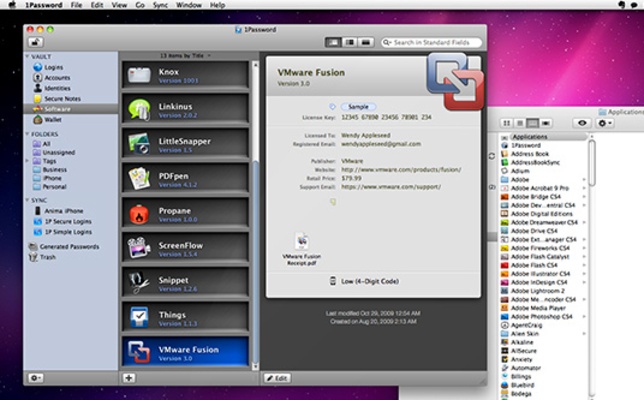
Task: Select Anima iPhone sync device
Action: click(59, 211)
